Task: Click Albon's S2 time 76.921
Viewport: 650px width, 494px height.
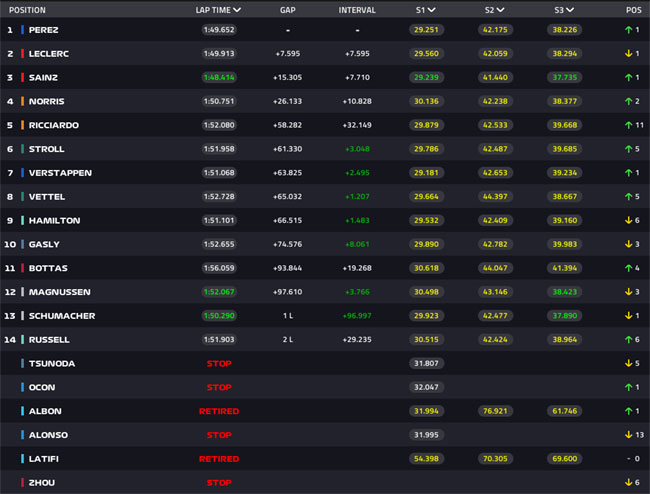Action: click(495, 411)
